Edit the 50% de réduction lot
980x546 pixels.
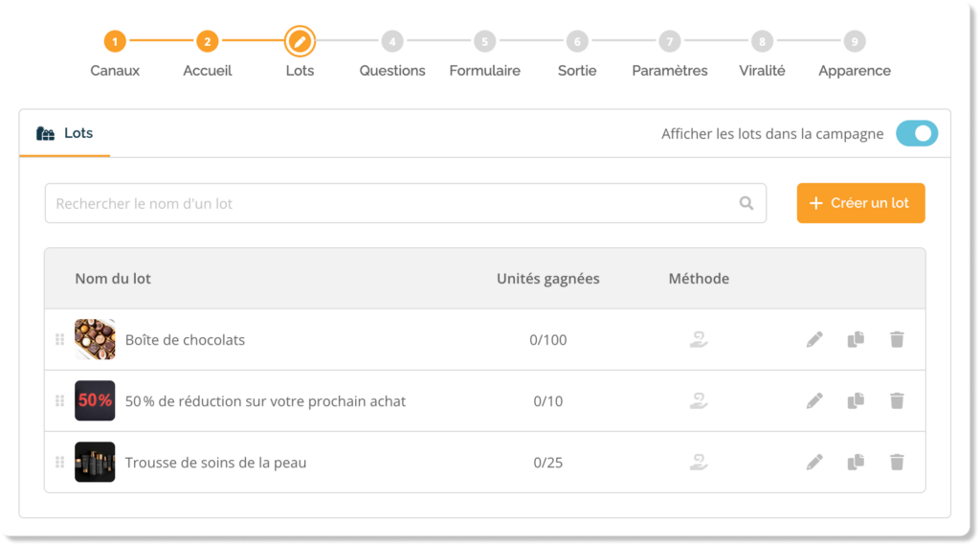point(814,400)
